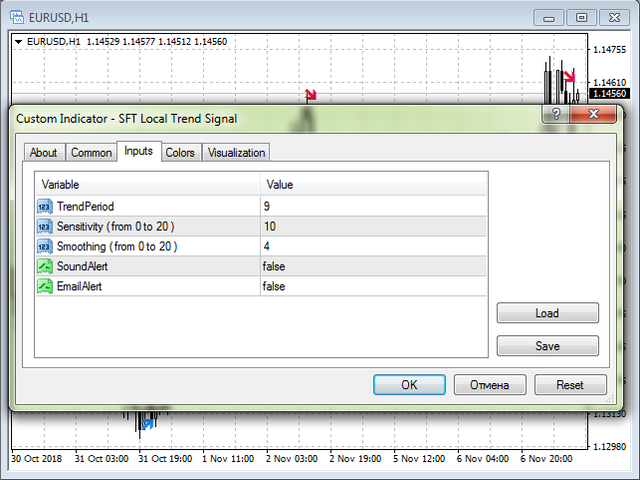640x480 pixels.
Task: Maximize the EURUSD,H1 chart window
Action: tap(581, 18)
